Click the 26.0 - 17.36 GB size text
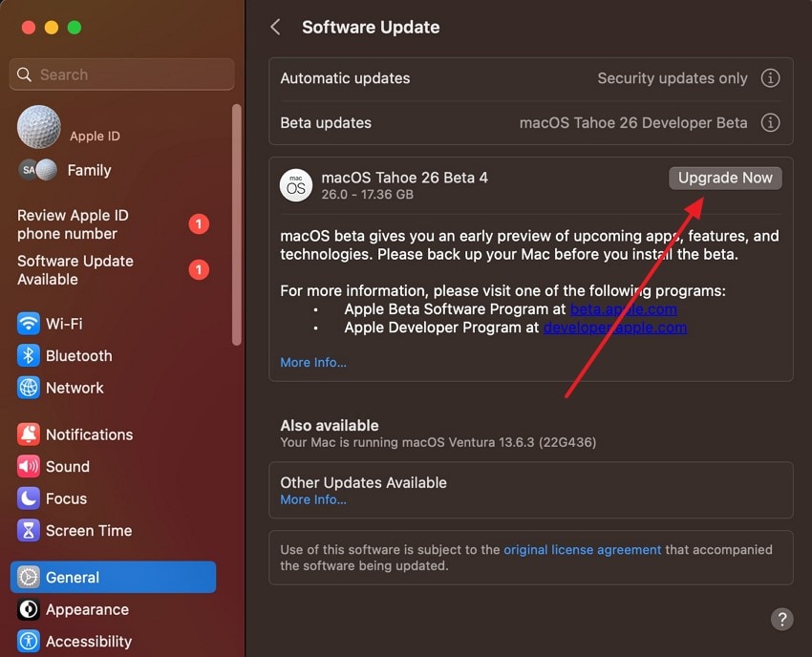Image resolution: width=812 pixels, height=657 pixels. (367, 195)
